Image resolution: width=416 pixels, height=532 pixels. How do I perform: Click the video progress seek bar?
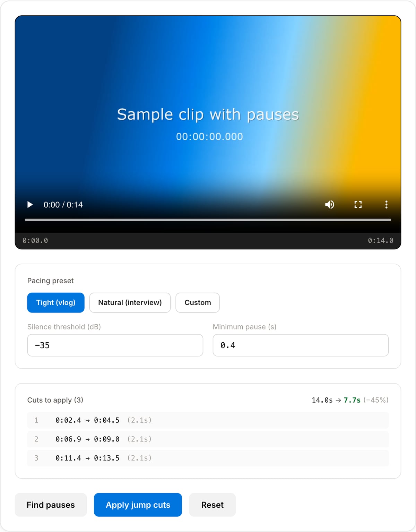[x=208, y=220]
